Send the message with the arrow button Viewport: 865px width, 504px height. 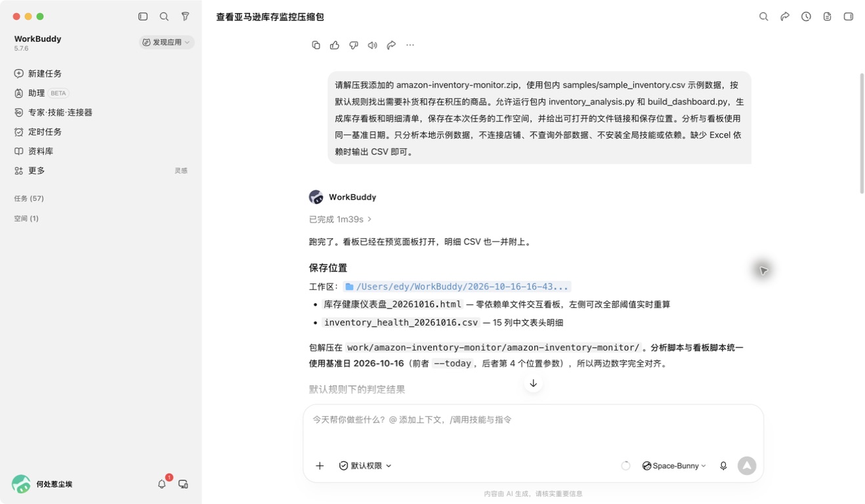(746, 465)
